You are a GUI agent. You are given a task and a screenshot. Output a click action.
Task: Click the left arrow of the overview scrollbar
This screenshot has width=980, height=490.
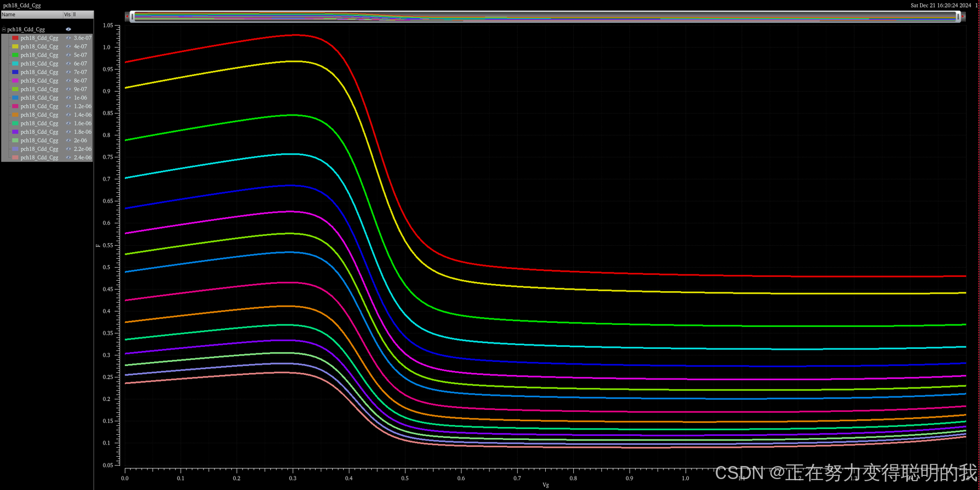click(x=127, y=16)
